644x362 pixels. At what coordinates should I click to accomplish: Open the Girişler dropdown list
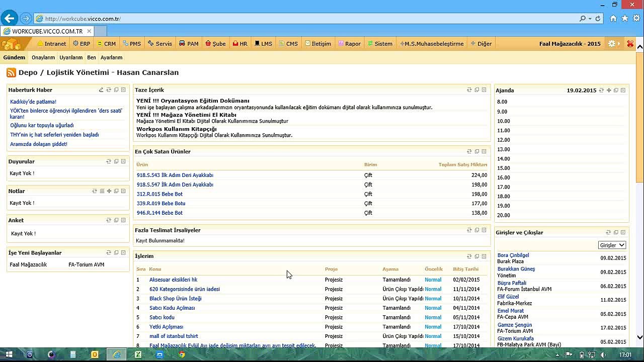(612, 245)
